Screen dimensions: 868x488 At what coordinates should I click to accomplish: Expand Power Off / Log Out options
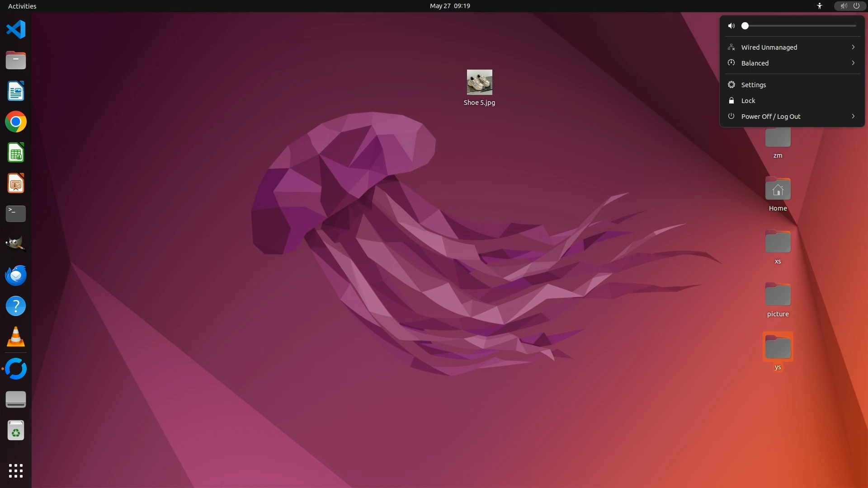point(792,117)
